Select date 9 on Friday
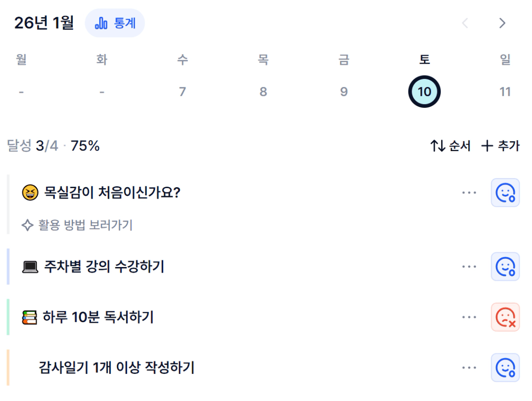Viewport: 532px width, 401px height. [344, 92]
